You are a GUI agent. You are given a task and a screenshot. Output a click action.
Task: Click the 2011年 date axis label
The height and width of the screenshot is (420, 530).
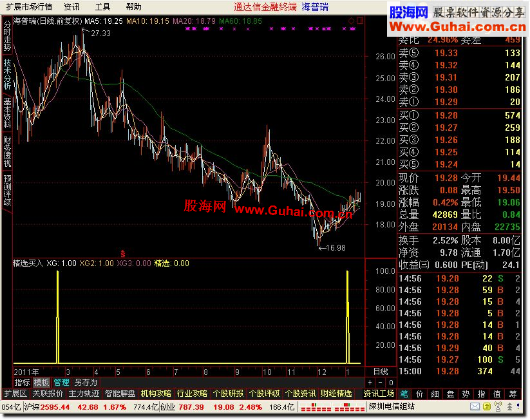[x=26, y=372]
